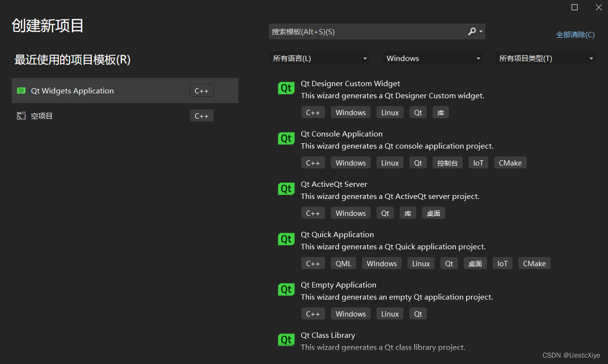Click 控制台 tag under Qt Console Application
Screen dimensions: 608x364
click(448, 163)
